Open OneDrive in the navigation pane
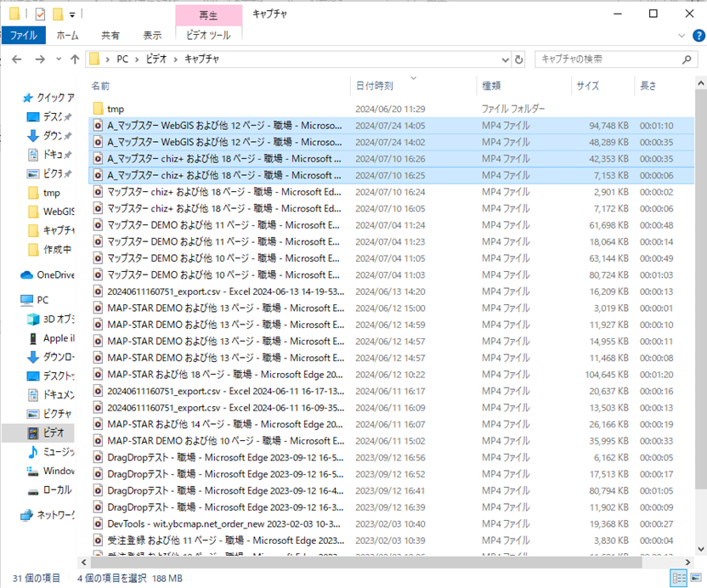The height and width of the screenshot is (588, 707). [x=48, y=275]
